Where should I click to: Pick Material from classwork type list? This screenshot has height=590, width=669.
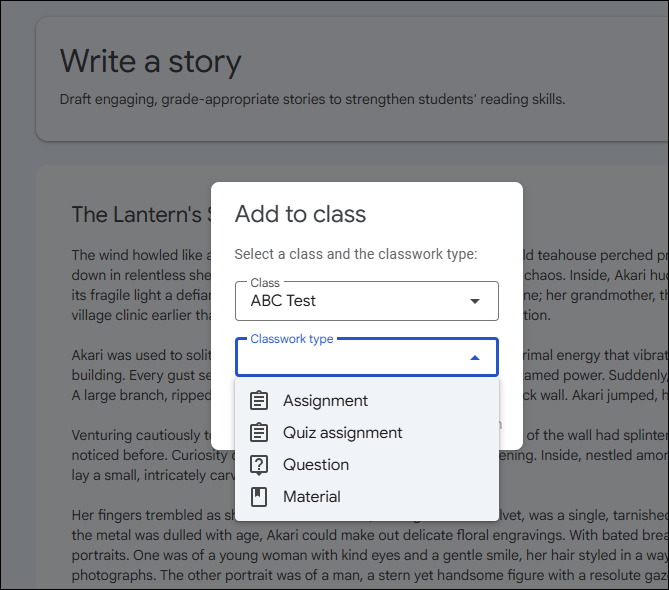coord(367,497)
